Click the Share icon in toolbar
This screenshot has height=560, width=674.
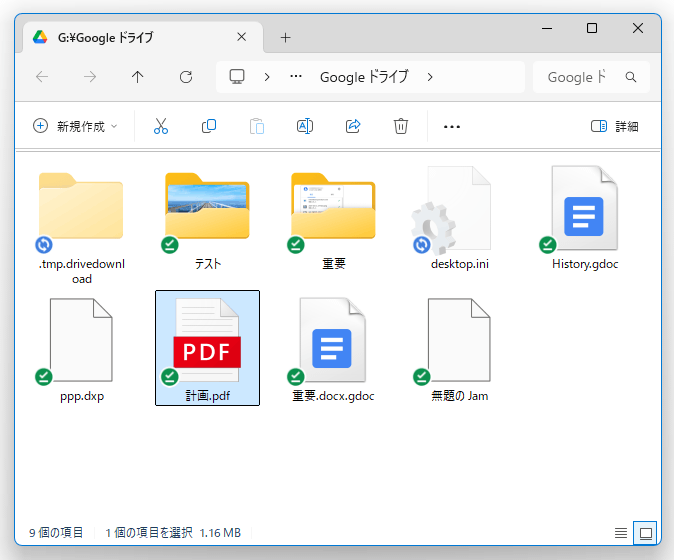pos(353,126)
